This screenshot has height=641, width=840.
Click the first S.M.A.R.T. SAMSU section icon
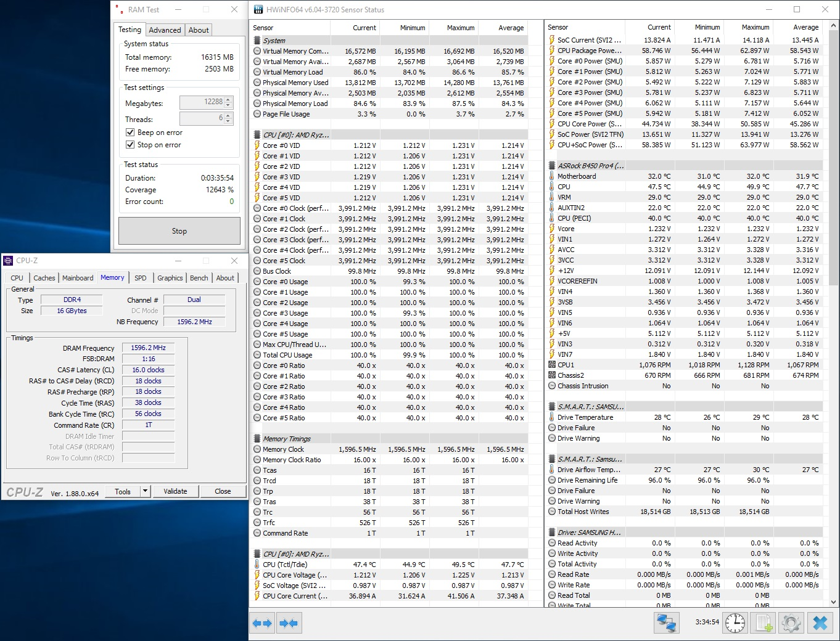[x=552, y=407]
